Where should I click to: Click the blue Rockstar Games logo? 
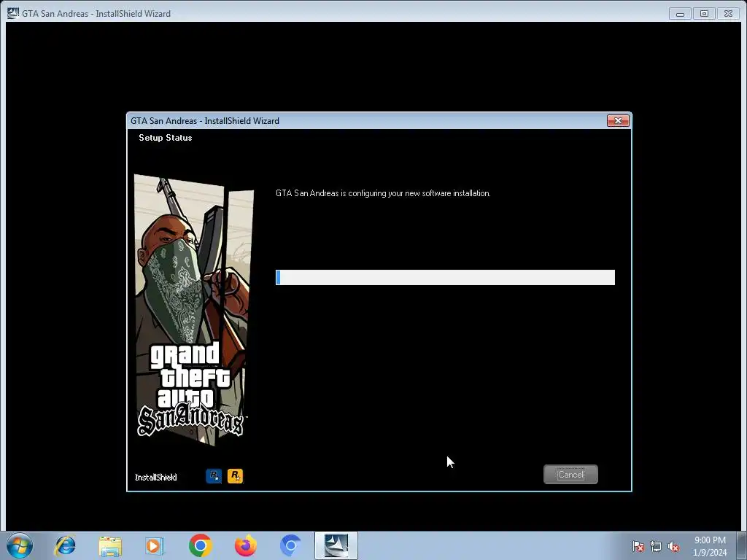(214, 475)
